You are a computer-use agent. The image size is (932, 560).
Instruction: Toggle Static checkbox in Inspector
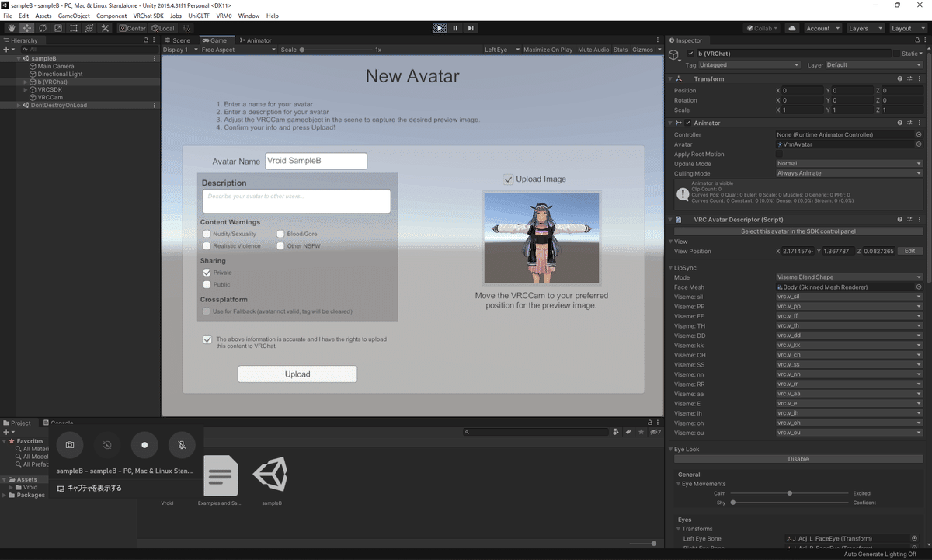(x=896, y=54)
